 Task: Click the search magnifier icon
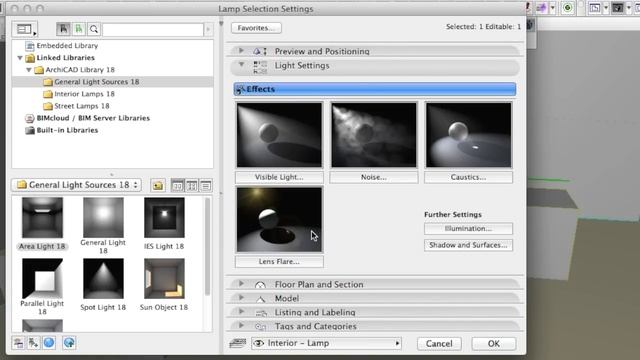point(93,29)
